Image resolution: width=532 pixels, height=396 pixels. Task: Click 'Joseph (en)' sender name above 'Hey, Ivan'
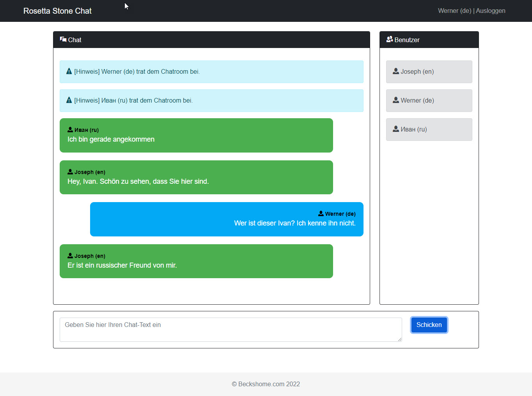point(90,172)
